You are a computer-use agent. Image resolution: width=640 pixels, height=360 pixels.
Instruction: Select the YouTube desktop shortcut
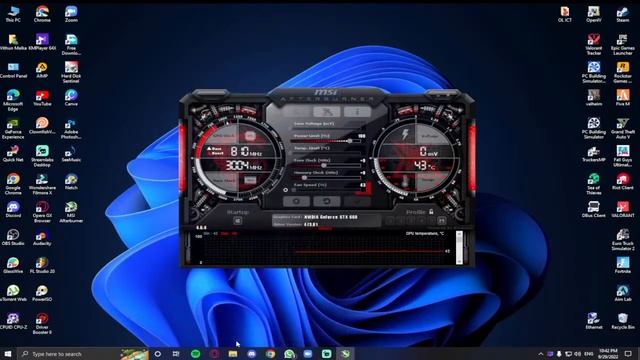coord(42,98)
